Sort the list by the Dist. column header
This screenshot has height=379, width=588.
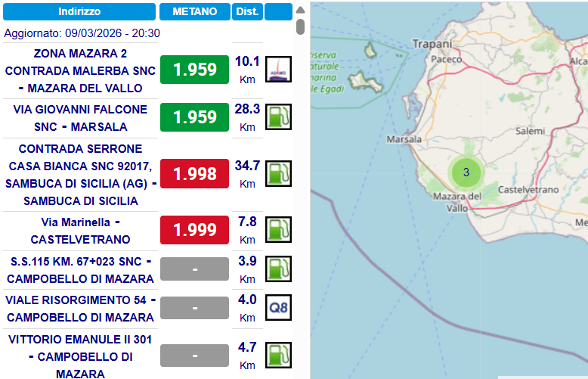247,12
